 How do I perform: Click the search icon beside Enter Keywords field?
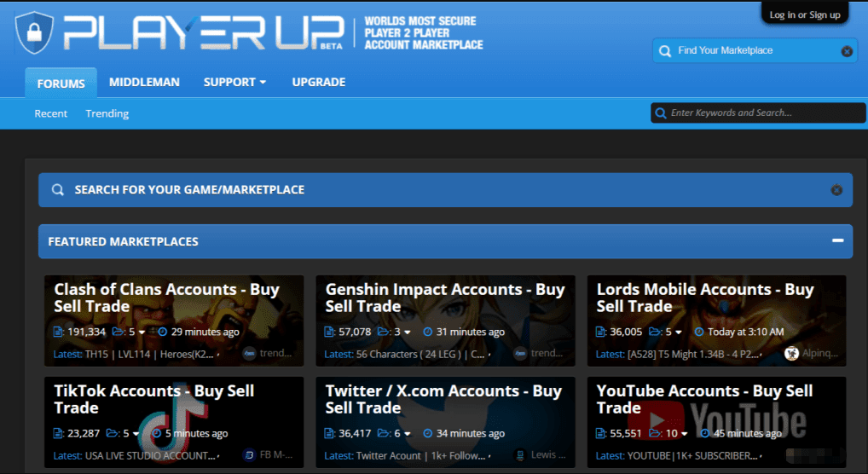coord(660,113)
